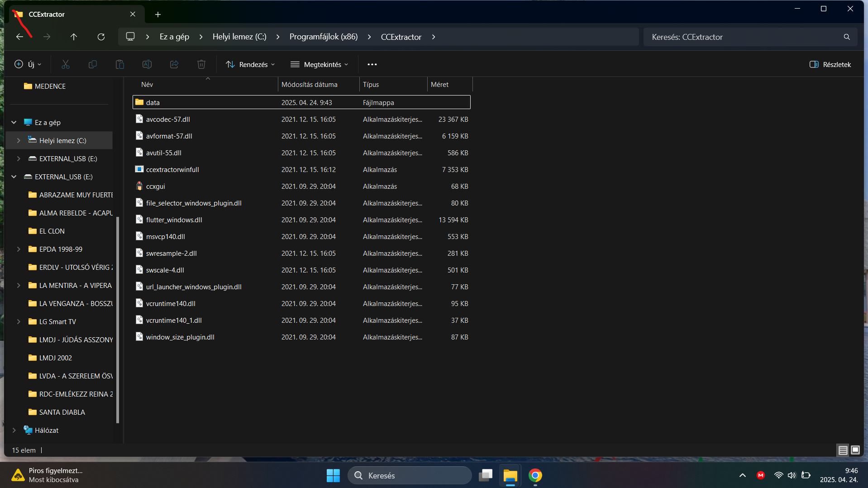Expand the chevron after CCExtractor breadcrumb
This screenshot has width=868, height=488.
(x=434, y=37)
